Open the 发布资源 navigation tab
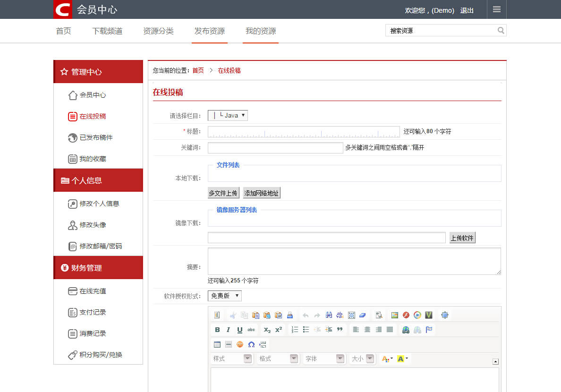Image resolution: width=561 pixels, height=392 pixels. 209,31
